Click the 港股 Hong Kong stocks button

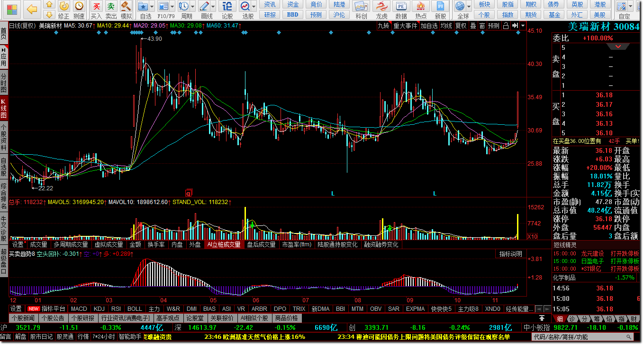tap(600, 4)
